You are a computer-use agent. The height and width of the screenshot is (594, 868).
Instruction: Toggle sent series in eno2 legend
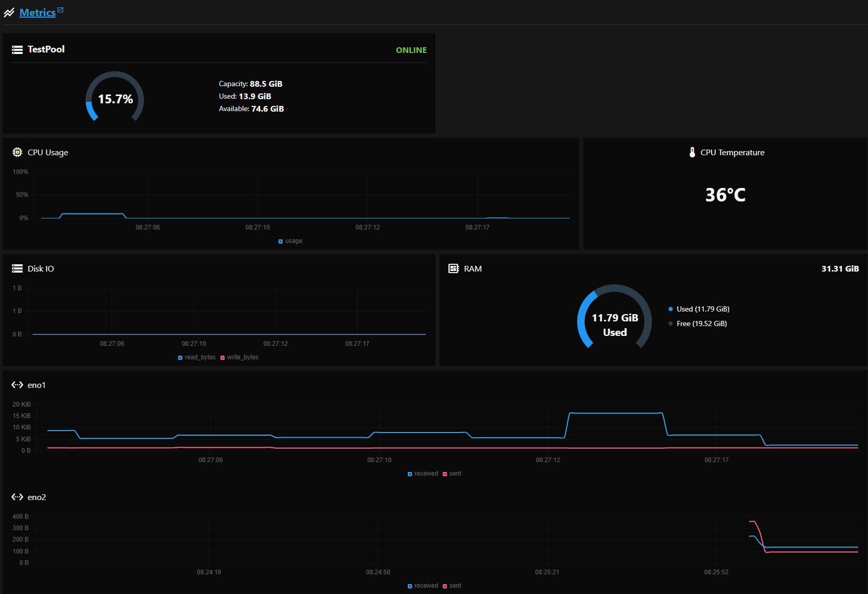(x=452, y=586)
